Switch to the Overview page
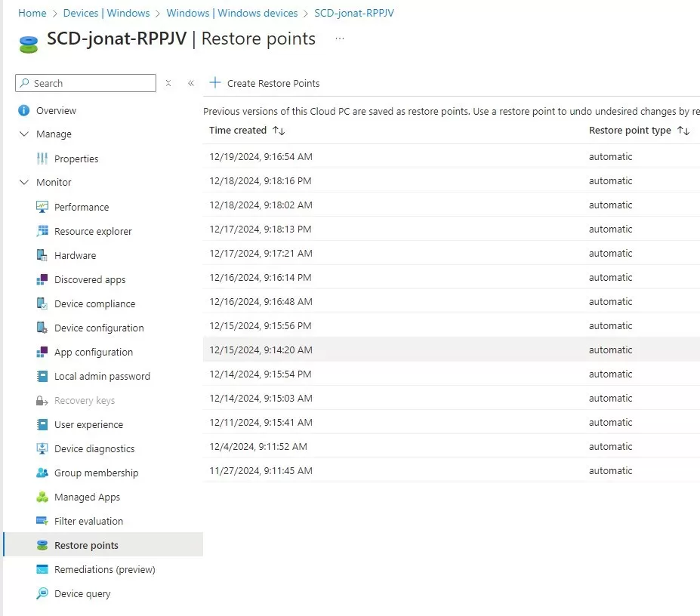700x616 pixels. coord(54,110)
